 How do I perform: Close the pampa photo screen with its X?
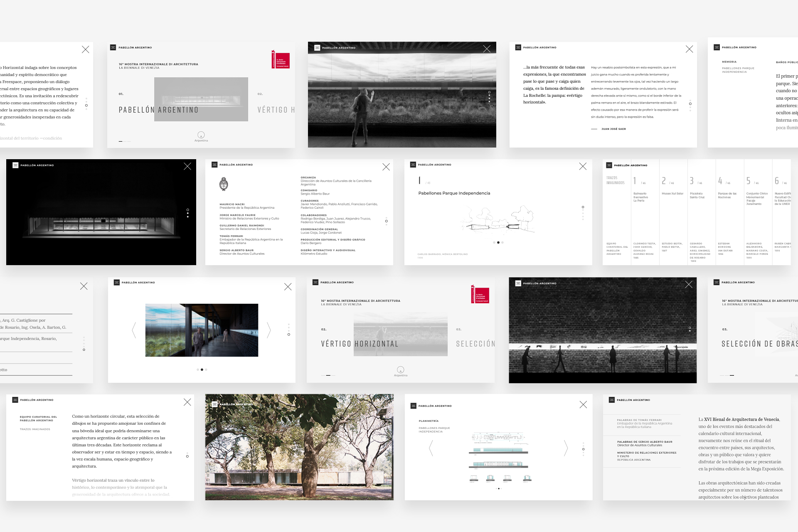(x=487, y=49)
